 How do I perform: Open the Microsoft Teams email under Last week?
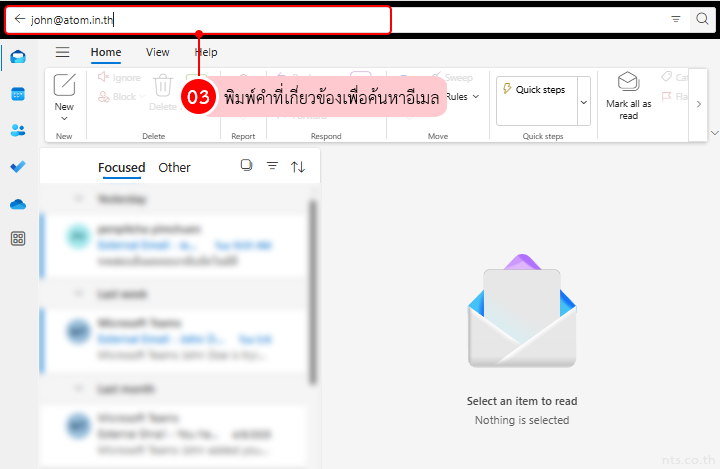(174, 340)
